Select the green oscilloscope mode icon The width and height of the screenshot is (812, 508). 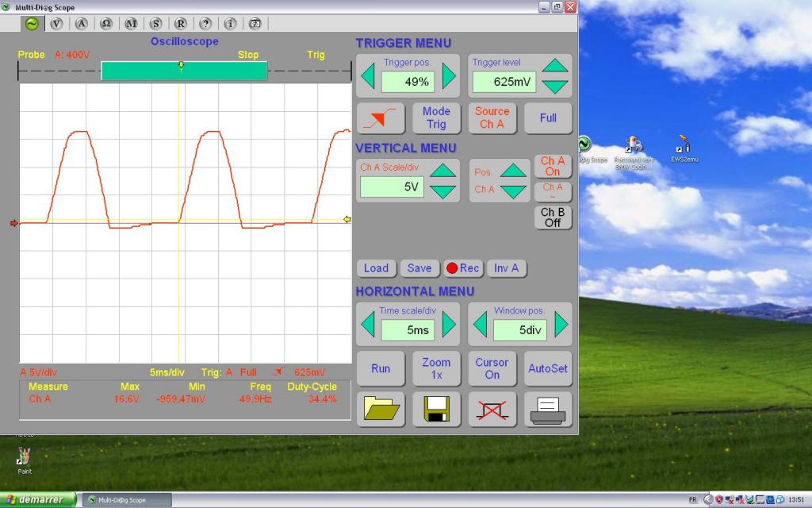(32, 23)
